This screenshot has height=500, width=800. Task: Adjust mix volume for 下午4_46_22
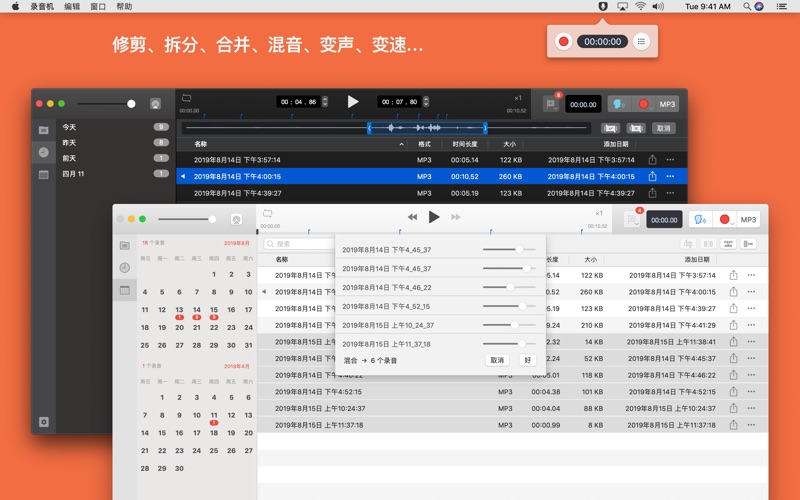point(509,287)
